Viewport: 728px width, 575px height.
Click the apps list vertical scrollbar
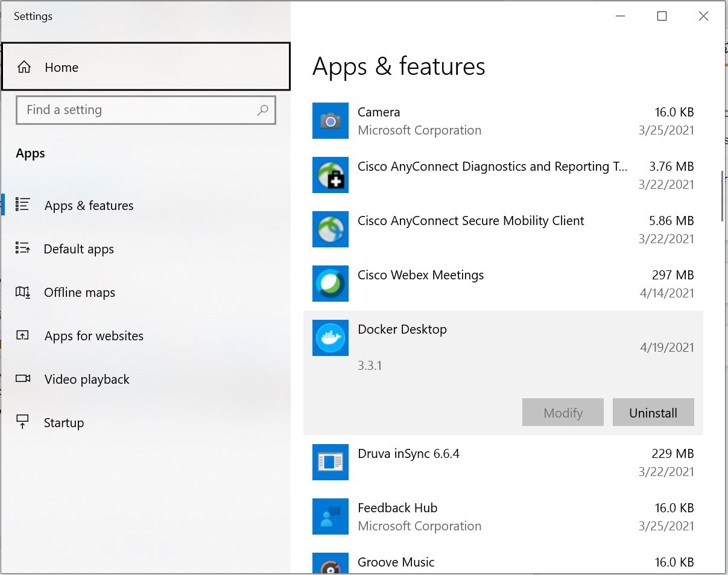click(722, 197)
